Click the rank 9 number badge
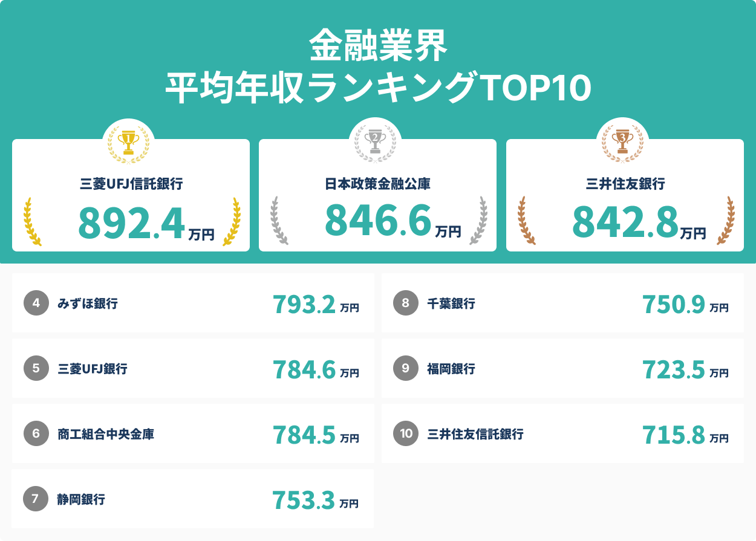The height and width of the screenshot is (541, 756). (405, 368)
